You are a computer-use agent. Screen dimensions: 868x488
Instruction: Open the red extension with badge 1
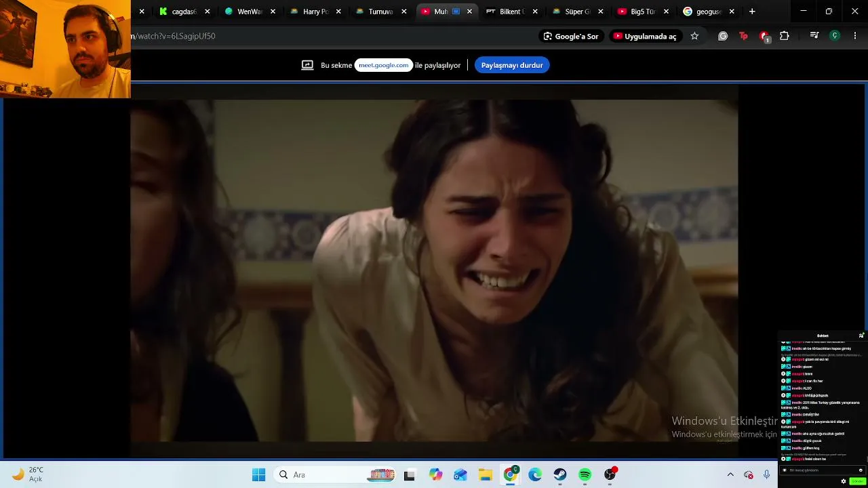tap(764, 37)
